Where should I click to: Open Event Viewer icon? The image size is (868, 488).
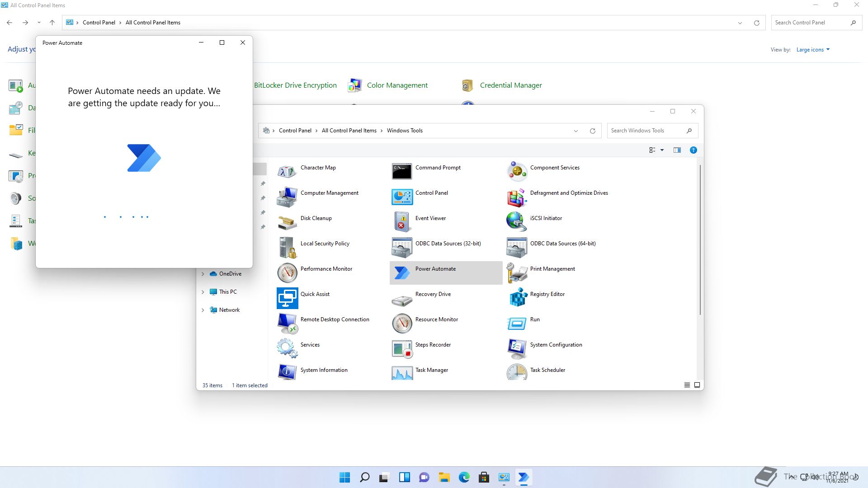pos(402,222)
